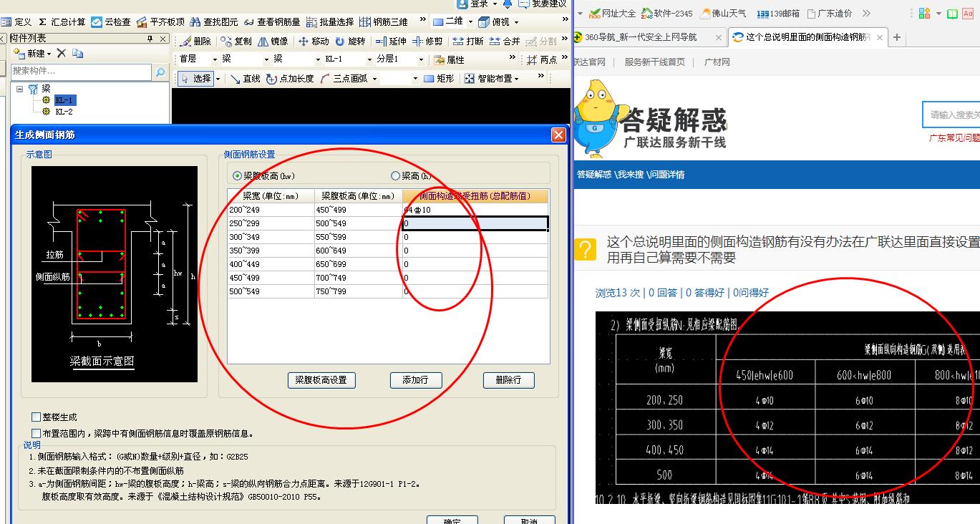Choose the 删除 delete tool
The image size is (980, 524).
195,42
